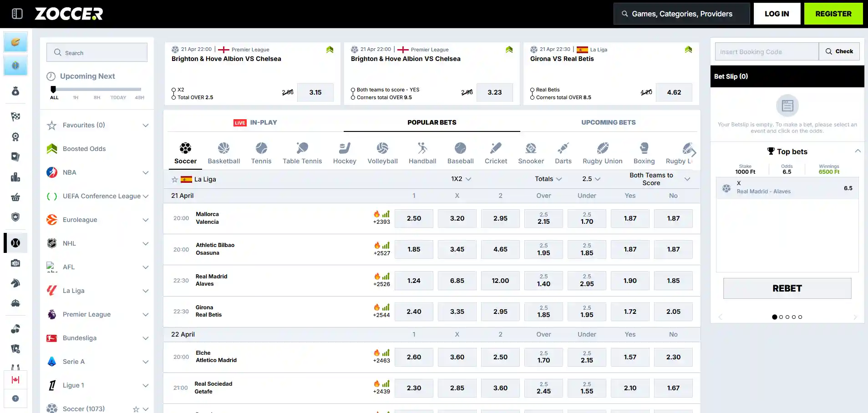
Task: Click the soccer ball icon on Real Madrid top bet
Action: 726,188
